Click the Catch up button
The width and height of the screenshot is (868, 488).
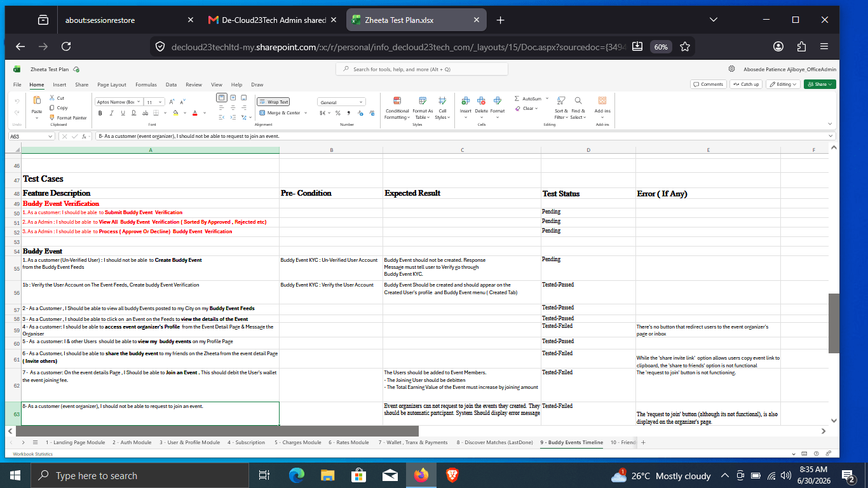pos(746,84)
